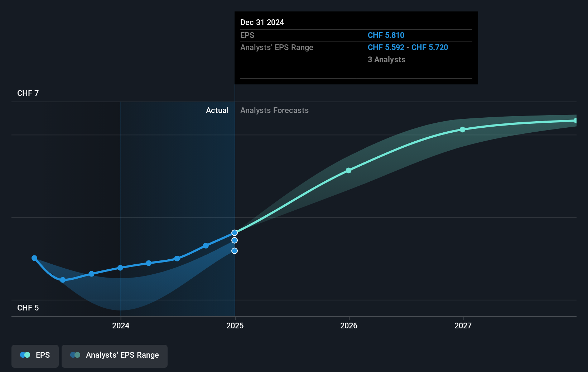Click the EPS data point in late 2023
The image size is (588, 372).
(x=92, y=274)
